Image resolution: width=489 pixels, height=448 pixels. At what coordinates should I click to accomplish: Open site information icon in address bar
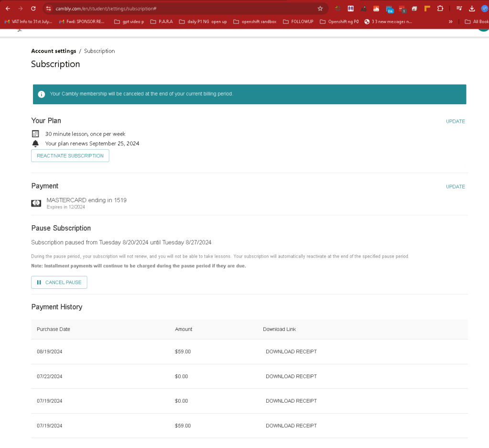(48, 9)
